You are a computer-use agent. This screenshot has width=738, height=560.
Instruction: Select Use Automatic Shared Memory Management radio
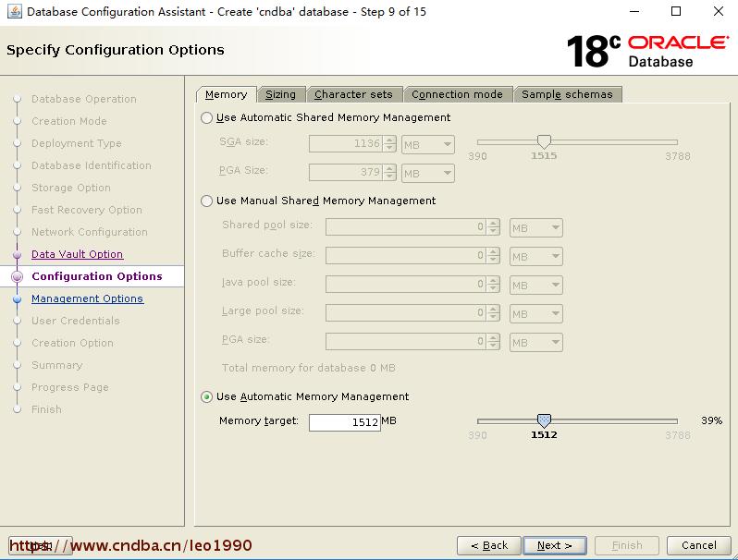[x=206, y=117]
